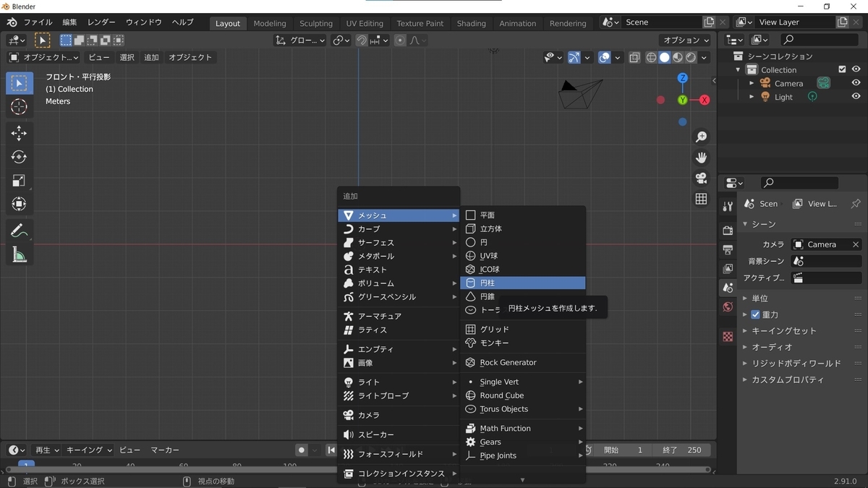Toggle the snapping magnet button
Viewport: 868px width, 488px height.
pos(362,40)
